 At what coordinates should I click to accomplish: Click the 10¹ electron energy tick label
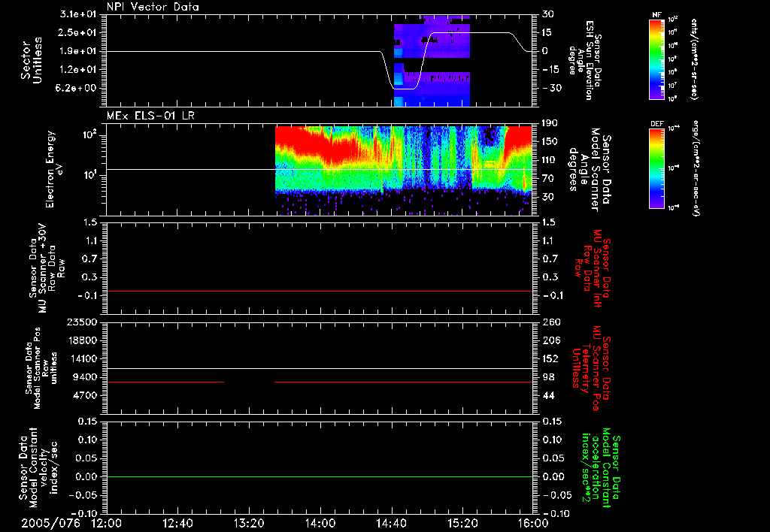click(89, 175)
